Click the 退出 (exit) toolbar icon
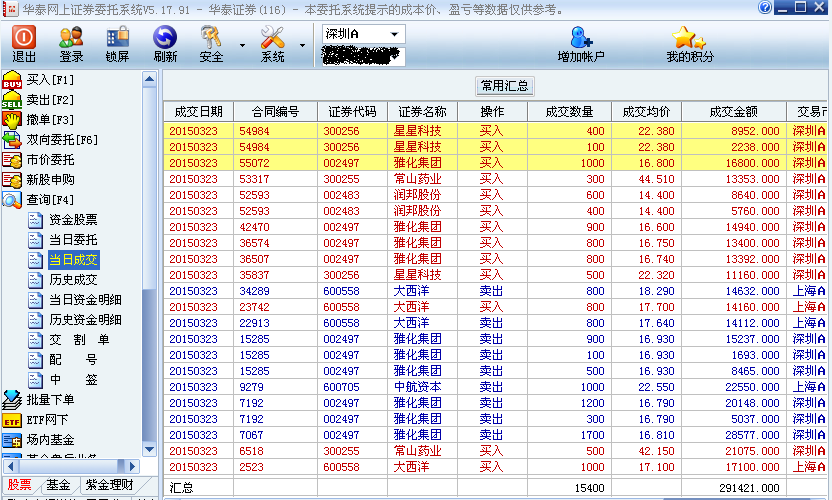The height and width of the screenshot is (500, 832). click(24, 44)
